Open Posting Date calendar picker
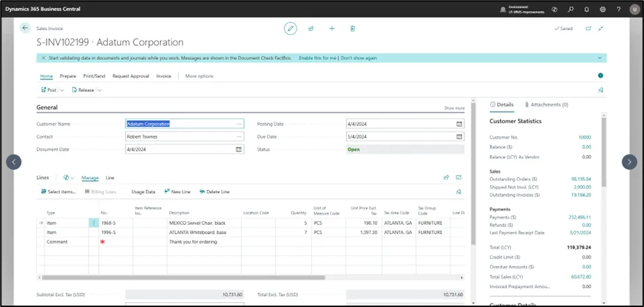Screen dimensions: 644x307 click(x=460, y=124)
